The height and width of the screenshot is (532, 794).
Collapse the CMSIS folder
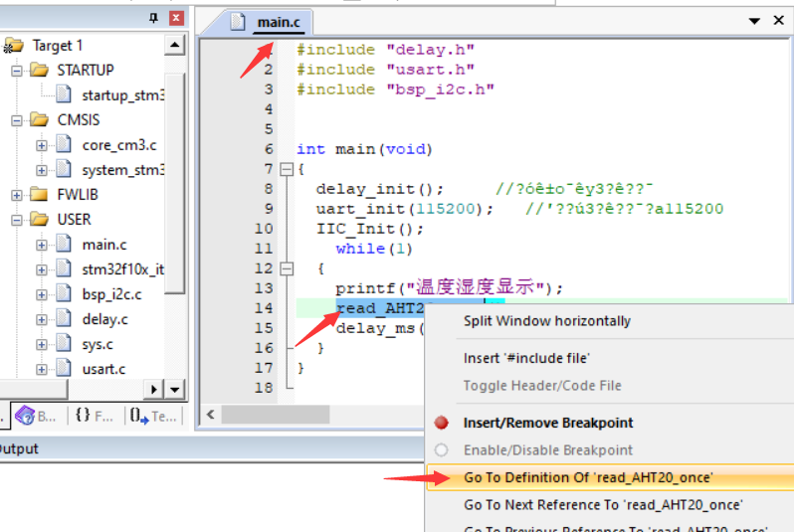17,120
